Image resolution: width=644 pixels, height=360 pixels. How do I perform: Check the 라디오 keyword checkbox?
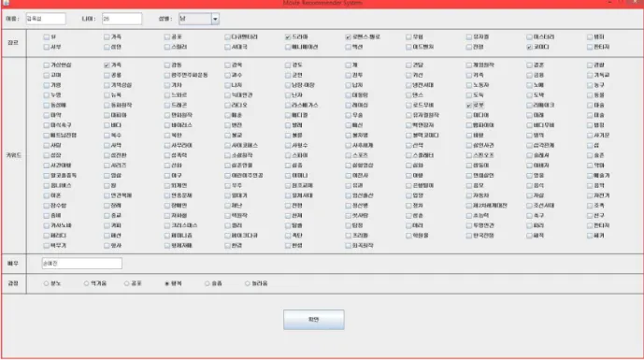227,106
